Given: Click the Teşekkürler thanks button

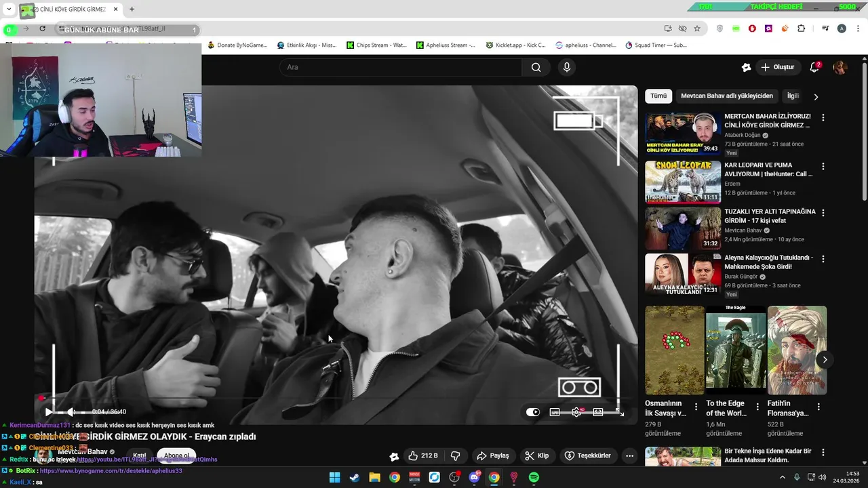Looking at the screenshot, I should (x=588, y=455).
